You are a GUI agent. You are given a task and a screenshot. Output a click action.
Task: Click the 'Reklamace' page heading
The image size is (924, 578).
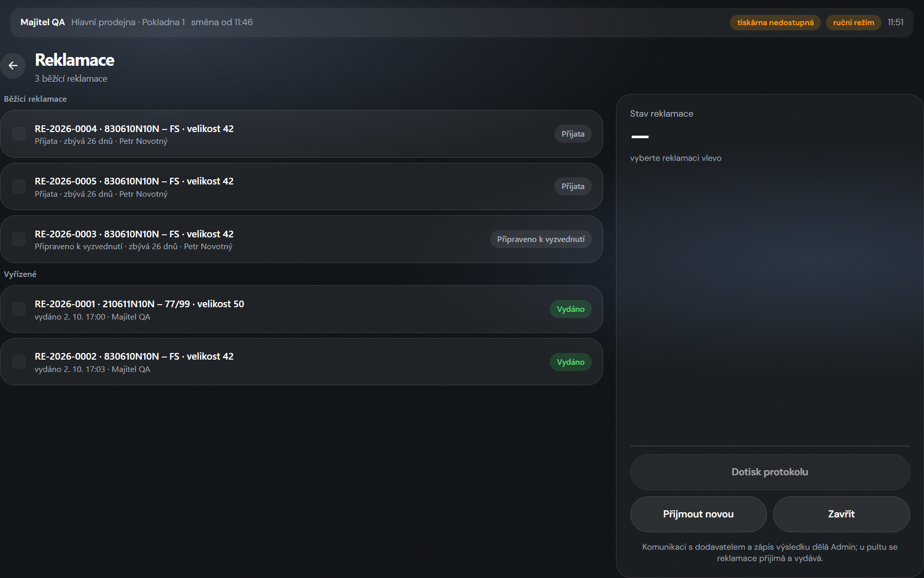point(74,60)
